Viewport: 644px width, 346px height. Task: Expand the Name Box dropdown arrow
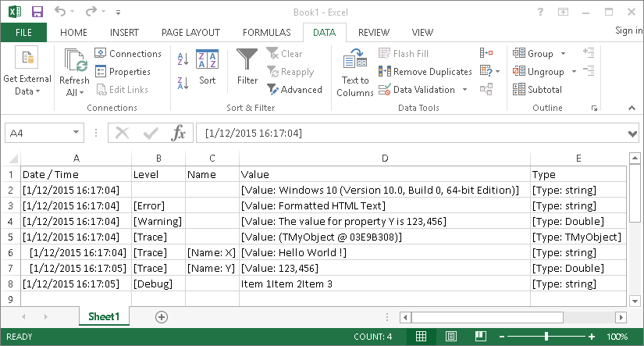(76, 133)
